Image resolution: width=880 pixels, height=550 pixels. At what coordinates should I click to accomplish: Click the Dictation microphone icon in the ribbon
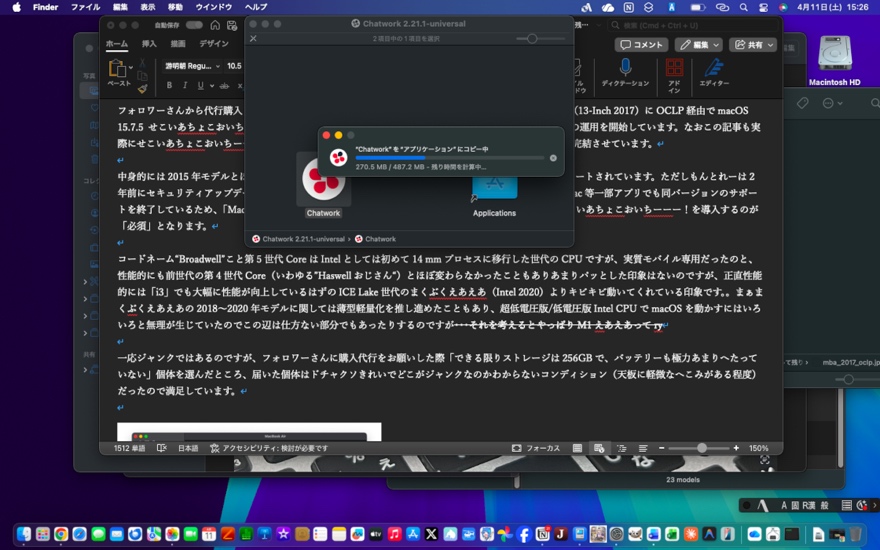pos(625,69)
